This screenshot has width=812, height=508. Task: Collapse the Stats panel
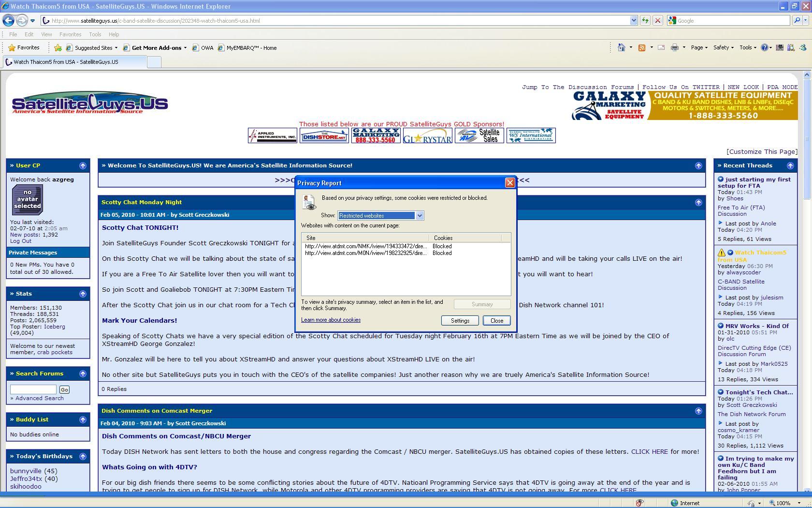83,294
